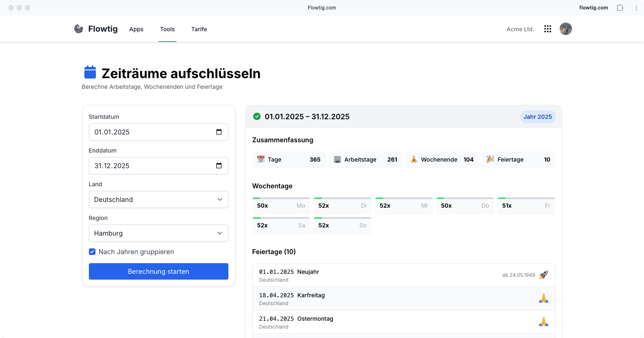Expand the Land dropdown showing Deutschland
The height and width of the screenshot is (338, 644).
158,199
